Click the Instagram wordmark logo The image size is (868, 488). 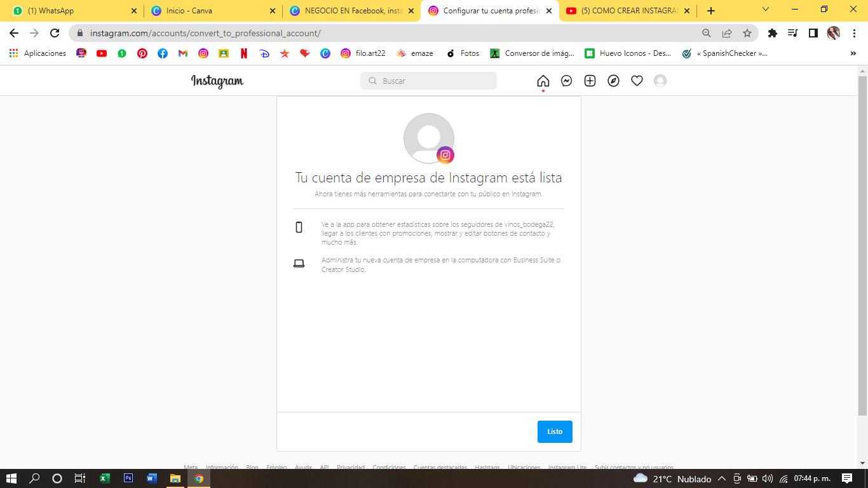click(217, 81)
